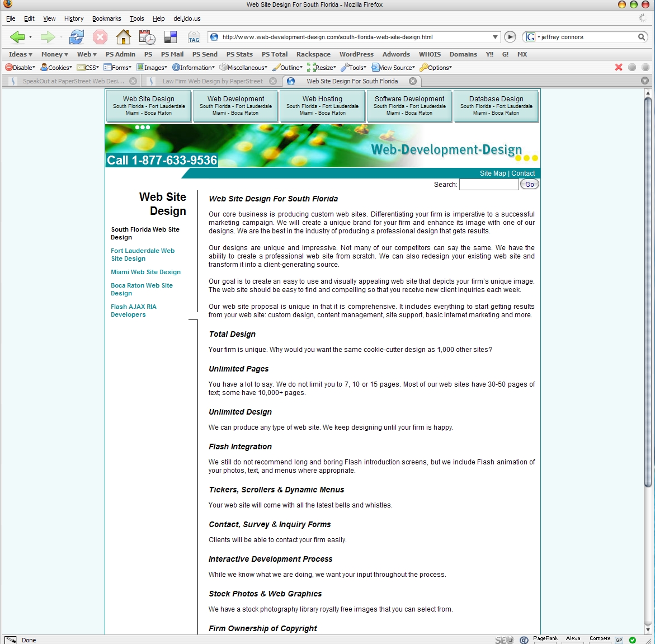This screenshot has height=644, width=655.
Task: Click the Web Hosting navigation button
Action: tap(322, 106)
